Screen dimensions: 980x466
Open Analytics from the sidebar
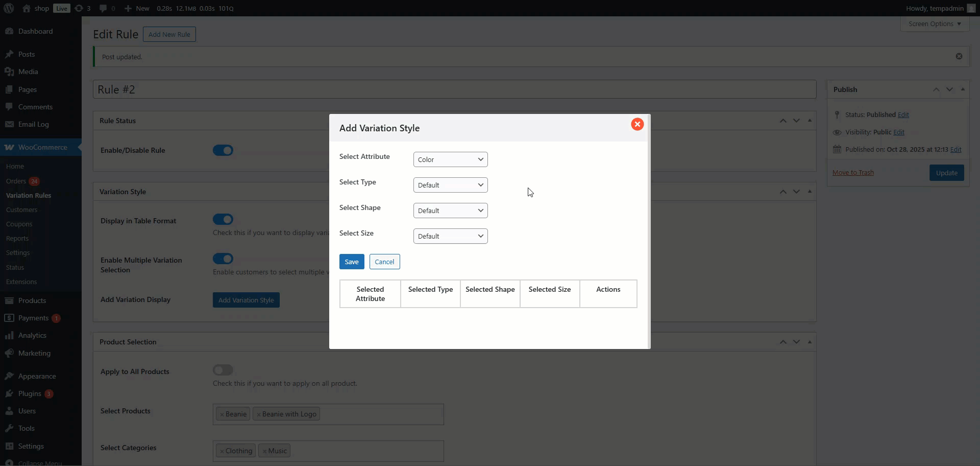(32, 335)
